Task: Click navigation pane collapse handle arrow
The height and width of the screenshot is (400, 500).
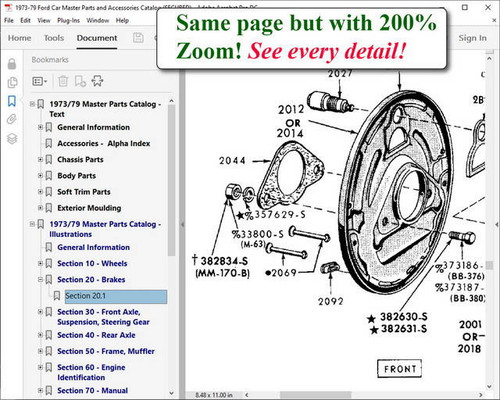Action: 182,225
